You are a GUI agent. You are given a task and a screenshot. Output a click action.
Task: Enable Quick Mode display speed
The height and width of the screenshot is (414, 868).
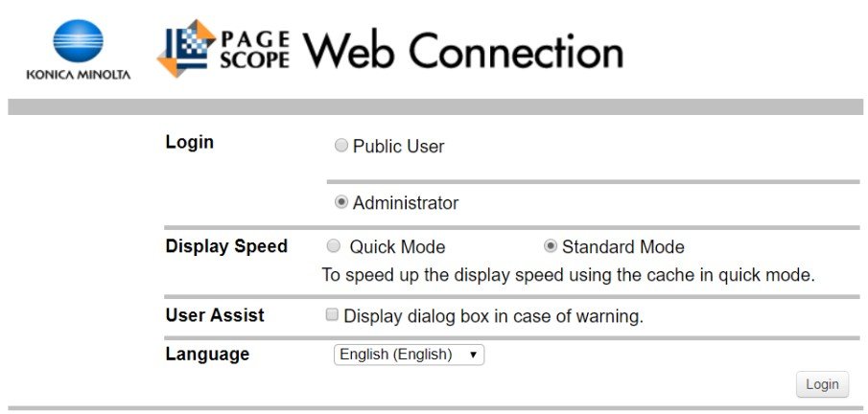[334, 245]
